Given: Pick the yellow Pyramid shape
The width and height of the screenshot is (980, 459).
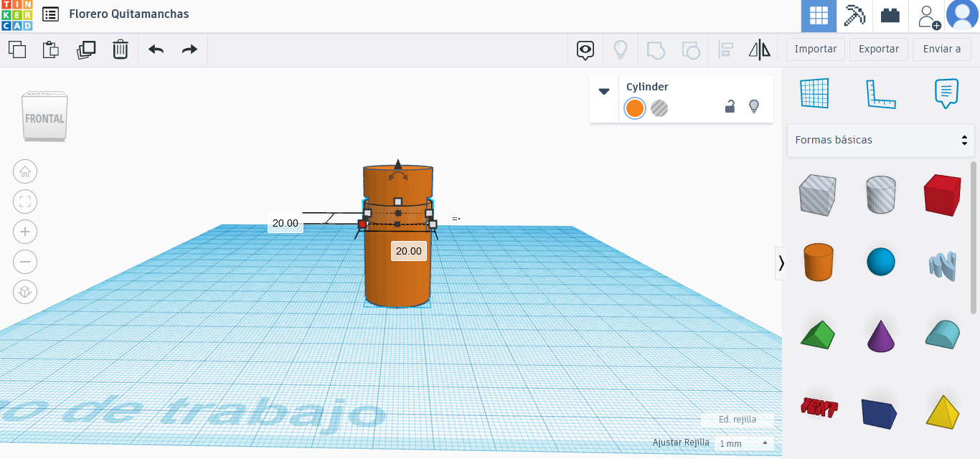Looking at the screenshot, I should [x=942, y=411].
